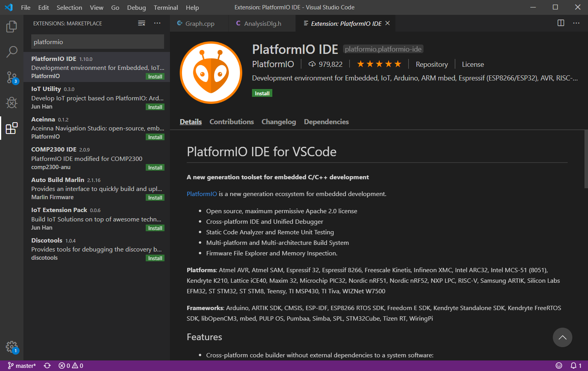
Task: Open errors and warnings count in status bar
Action: pyautogui.click(x=71, y=366)
